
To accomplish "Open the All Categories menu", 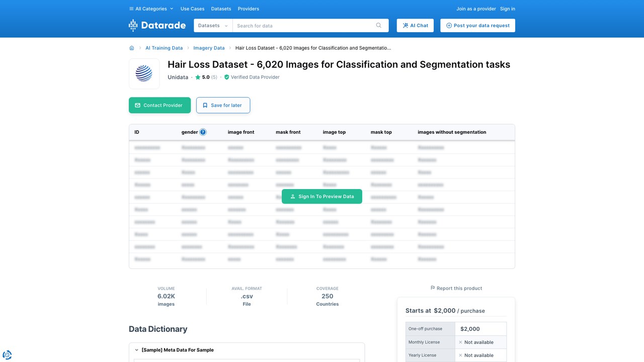I will (x=151, y=9).
